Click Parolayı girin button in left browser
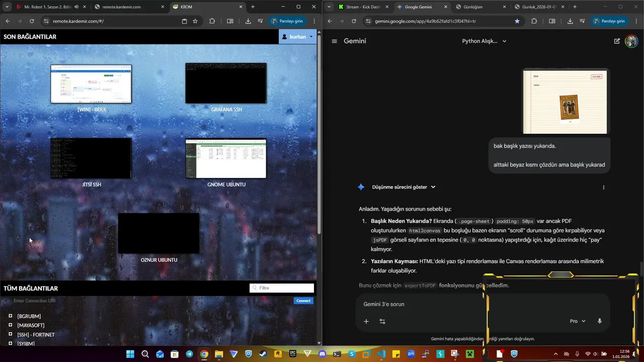644x362 pixels. tap(288, 21)
